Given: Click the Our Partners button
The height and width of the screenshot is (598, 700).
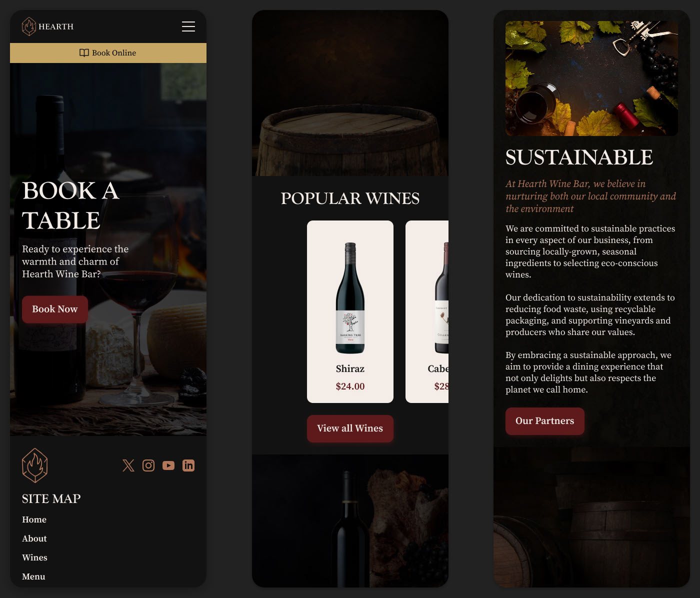Looking at the screenshot, I should pyautogui.click(x=545, y=421).
